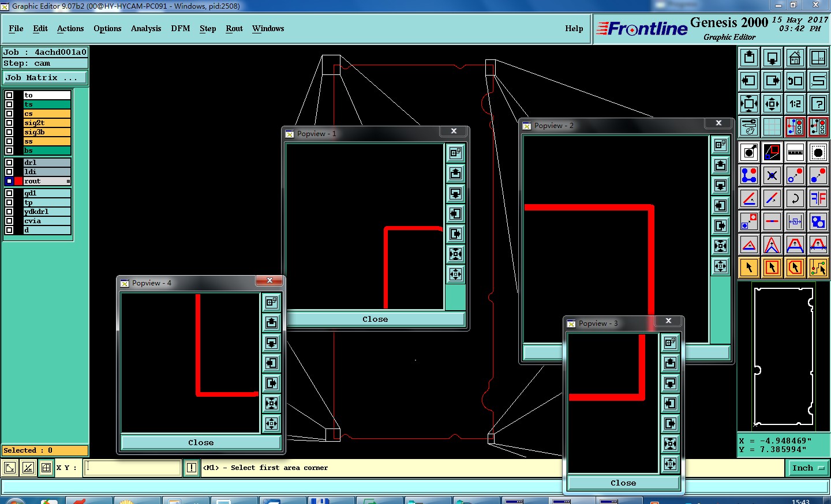Click the pan right icon in main toolbar
The height and width of the screenshot is (504, 831).
[772, 81]
